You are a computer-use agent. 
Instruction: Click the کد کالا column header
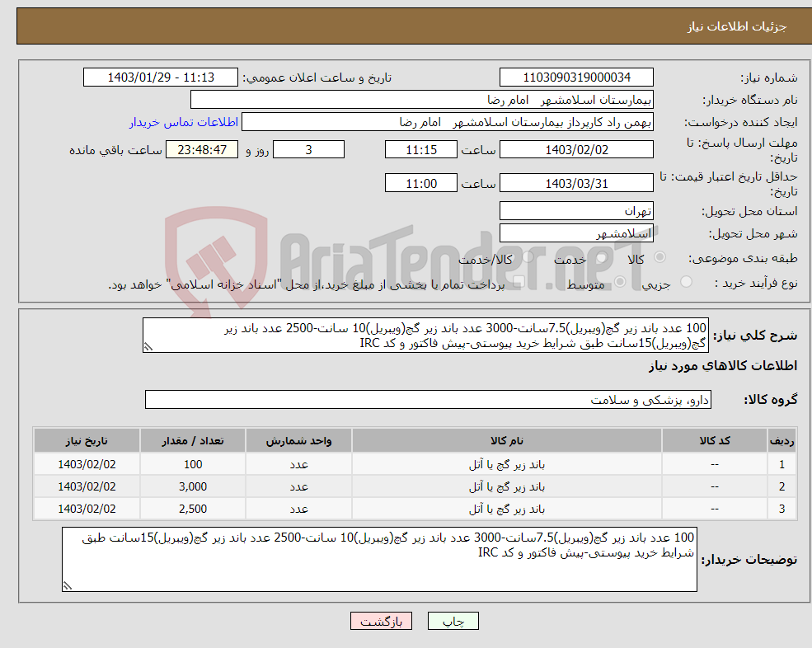tap(715, 440)
